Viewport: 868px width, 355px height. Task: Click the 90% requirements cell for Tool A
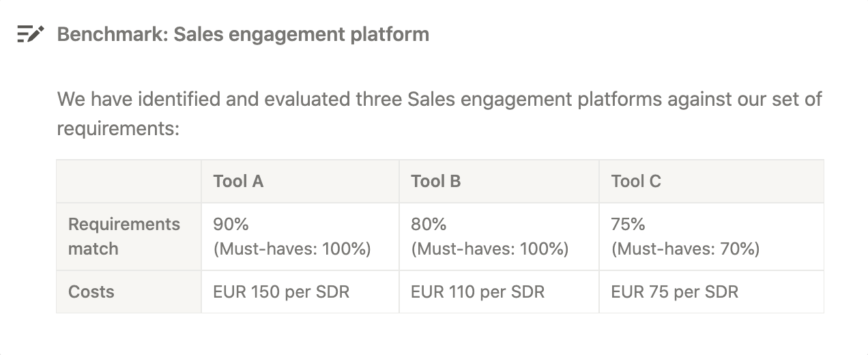click(x=232, y=225)
